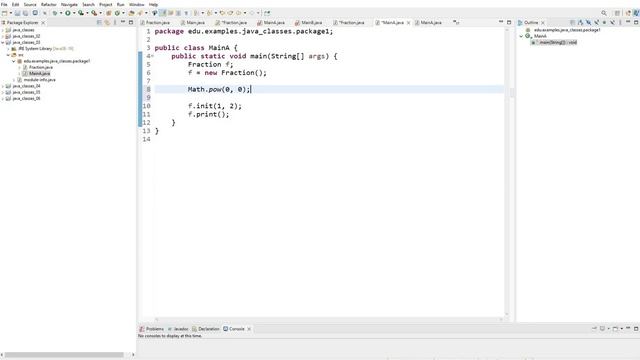Switch to the Java perspective icon
The image size is (640, 360).
[x=636, y=13]
